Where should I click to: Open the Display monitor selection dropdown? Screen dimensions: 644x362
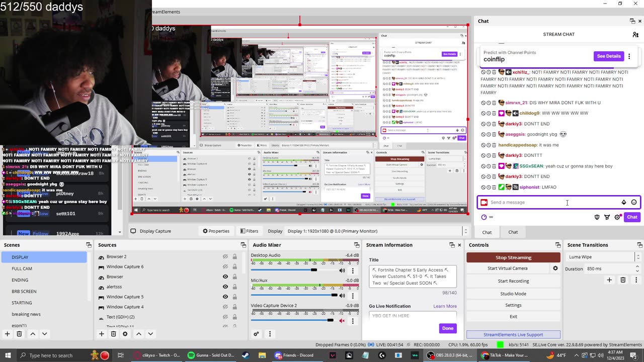point(377,231)
